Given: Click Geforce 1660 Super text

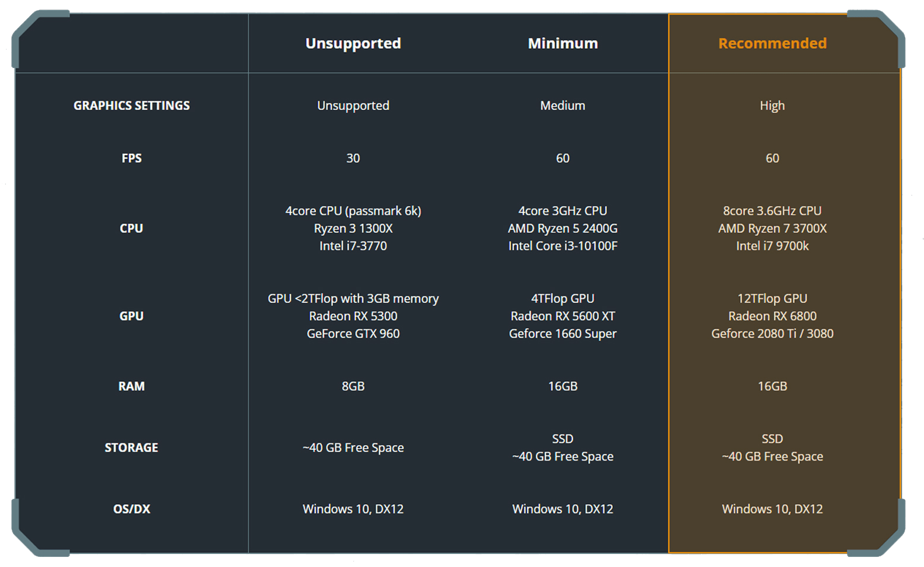Looking at the screenshot, I should point(563,334).
